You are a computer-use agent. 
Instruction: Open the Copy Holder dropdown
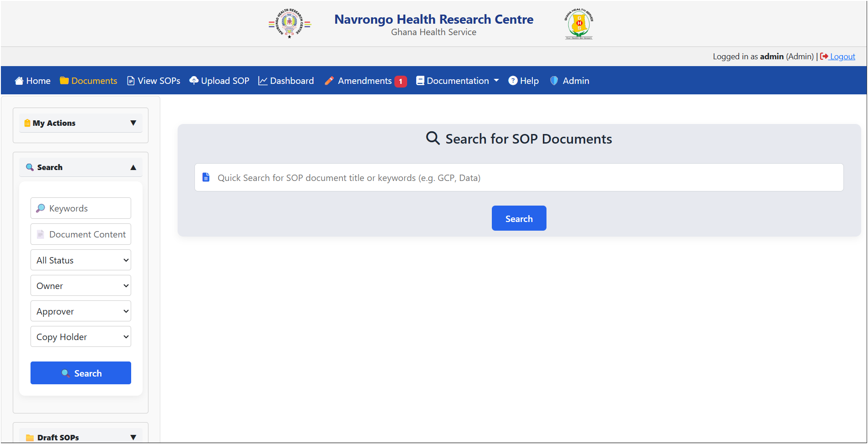click(x=81, y=337)
